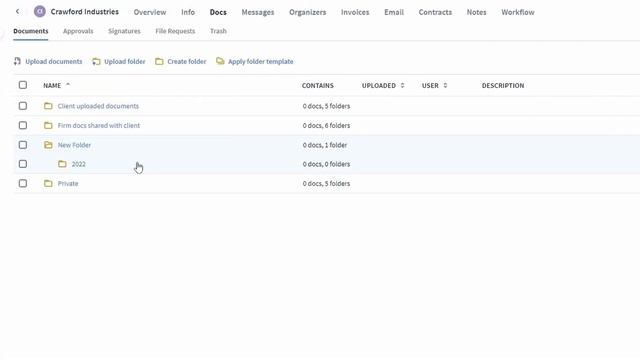
Task: Open the Signatures sub-tab
Action: point(124,31)
